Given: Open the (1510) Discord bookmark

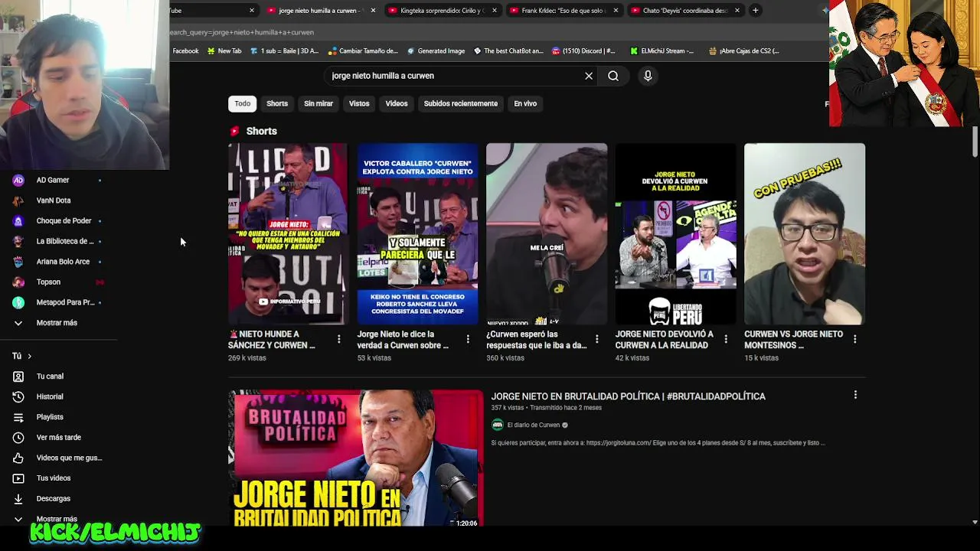Looking at the screenshot, I should click(583, 51).
